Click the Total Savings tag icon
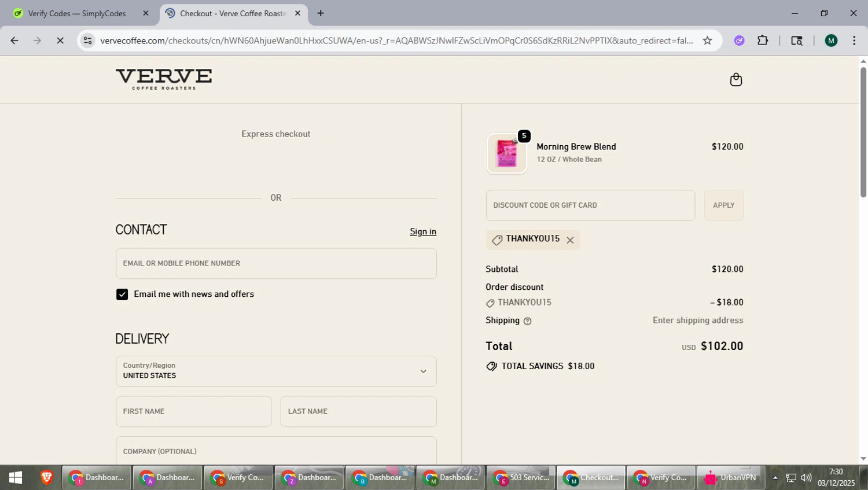Screen dimensions: 868x490 pyautogui.click(x=491, y=366)
